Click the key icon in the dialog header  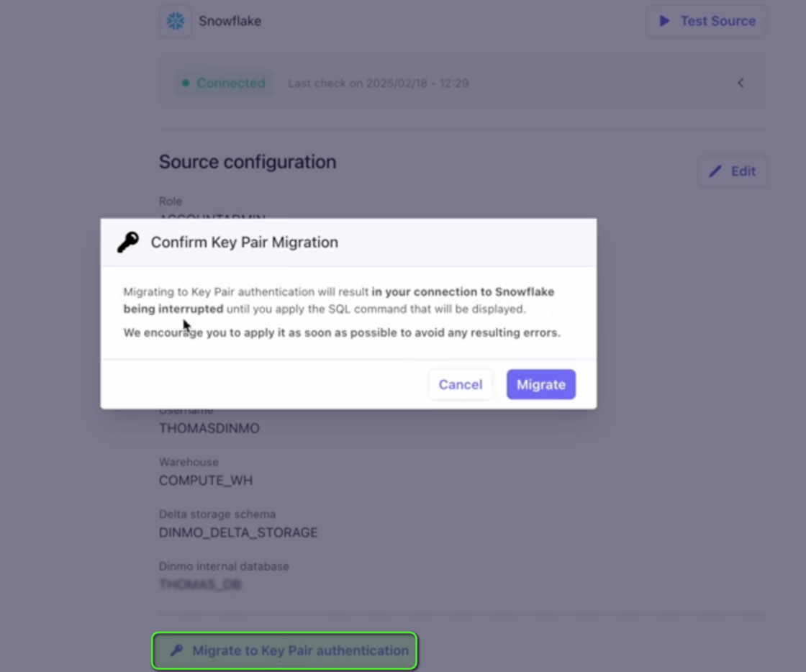(127, 242)
